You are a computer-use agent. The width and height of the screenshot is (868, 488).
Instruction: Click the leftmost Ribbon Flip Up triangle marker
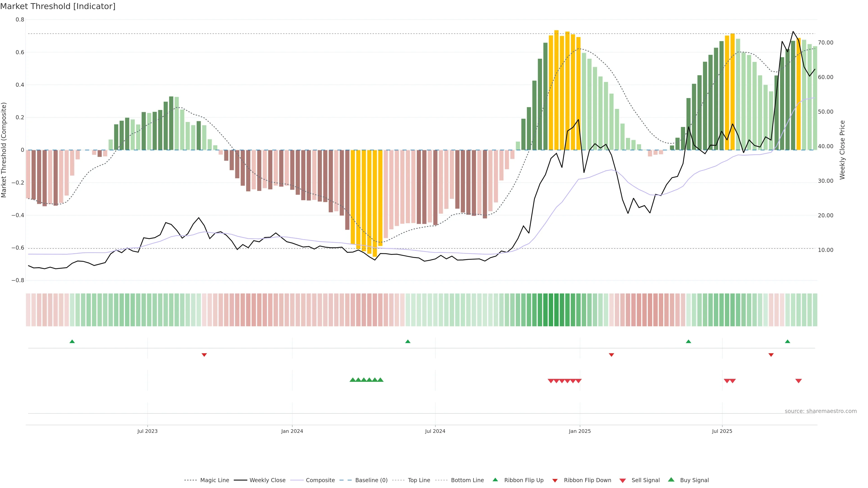[x=72, y=342]
